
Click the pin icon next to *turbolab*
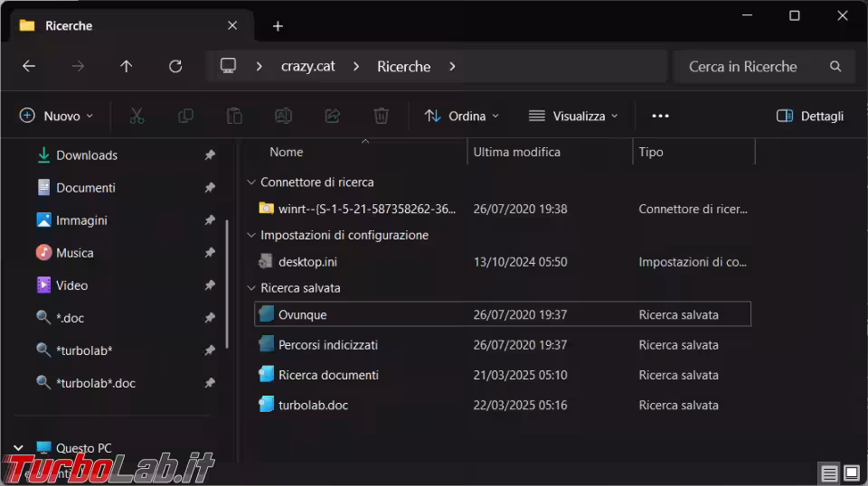tap(210, 350)
